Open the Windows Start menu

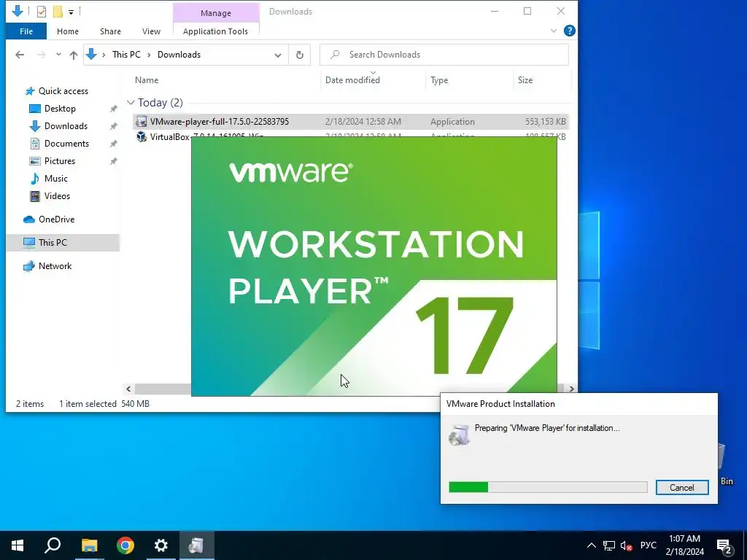pyautogui.click(x=18, y=545)
